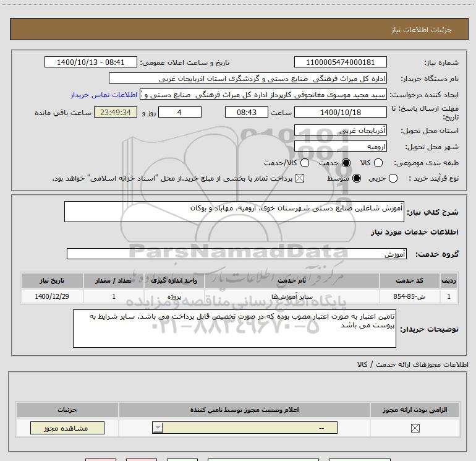Click the remaining days field showing 4
This screenshot has width=476, height=461.
pyautogui.click(x=180, y=112)
